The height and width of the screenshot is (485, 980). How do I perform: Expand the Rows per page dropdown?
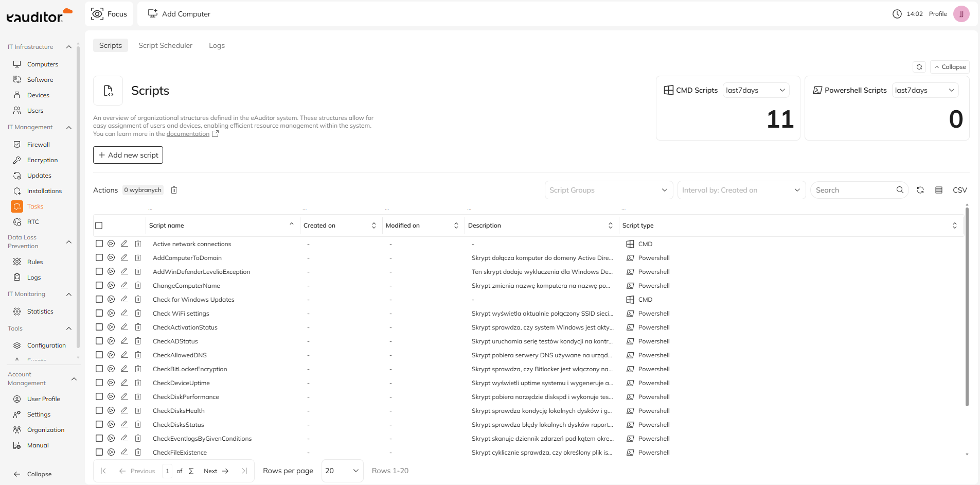pyautogui.click(x=342, y=471)
